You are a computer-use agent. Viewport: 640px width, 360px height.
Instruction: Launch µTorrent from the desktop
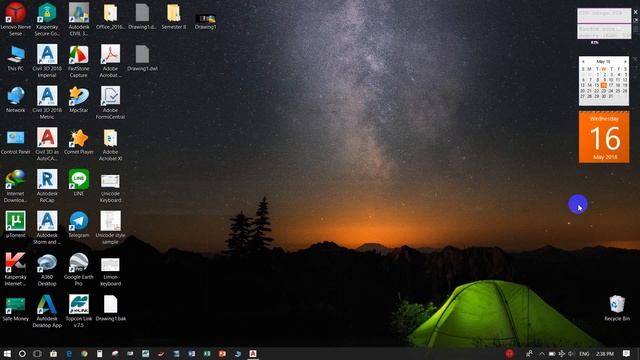tap(16, 224)
